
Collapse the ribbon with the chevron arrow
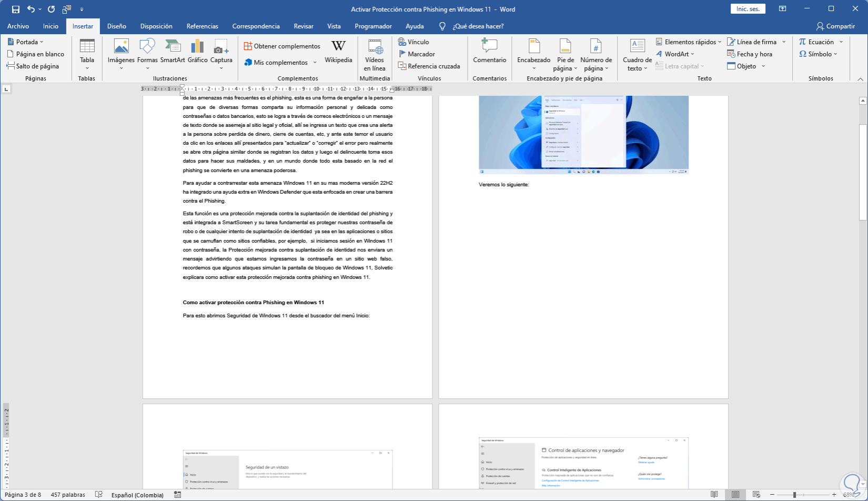[x=860, y=79]
